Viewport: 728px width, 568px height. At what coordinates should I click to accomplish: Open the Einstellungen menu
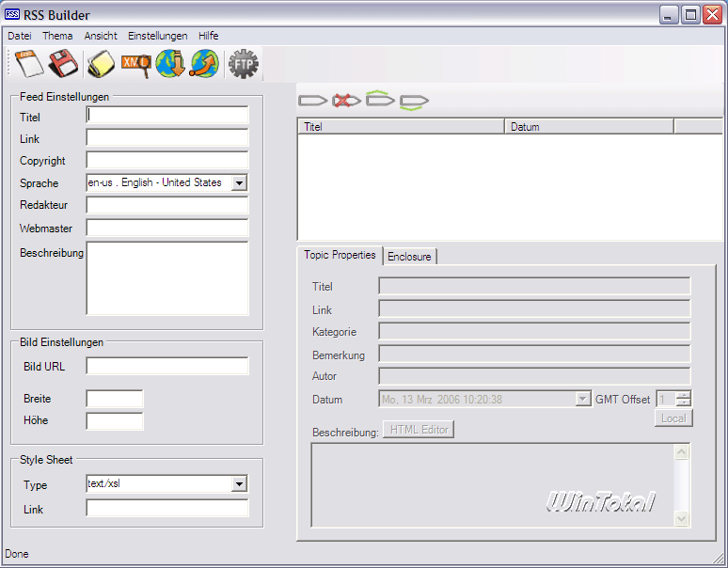[x=158, y=36]
